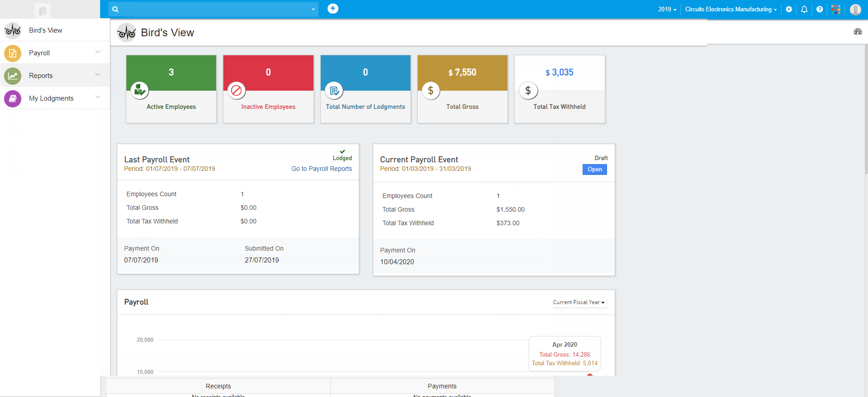Open the Circuits Electronics Manufacturing company dropdown
This screenshot has height=397, width=868.
pos(730,9)
